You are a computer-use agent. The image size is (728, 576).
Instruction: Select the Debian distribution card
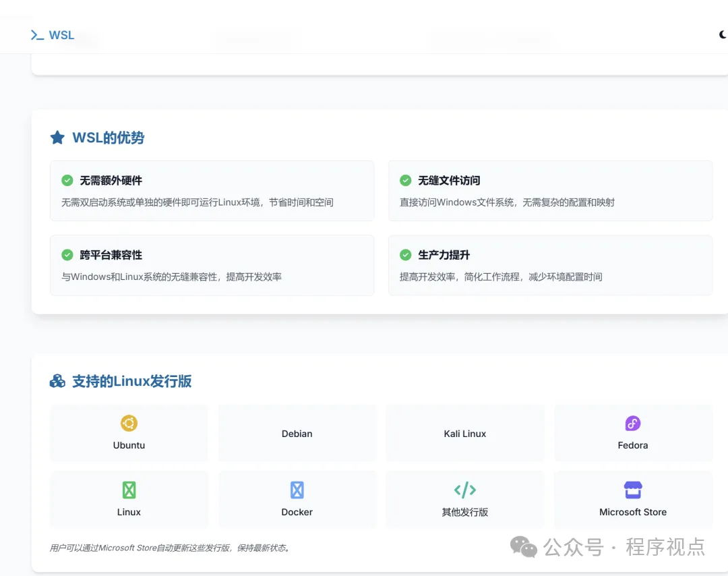click(297, 434)
